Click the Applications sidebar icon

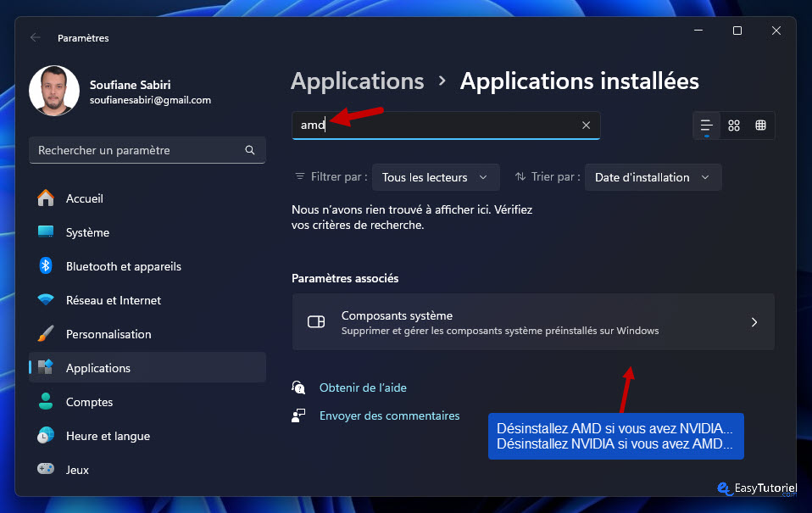(46, 367)
